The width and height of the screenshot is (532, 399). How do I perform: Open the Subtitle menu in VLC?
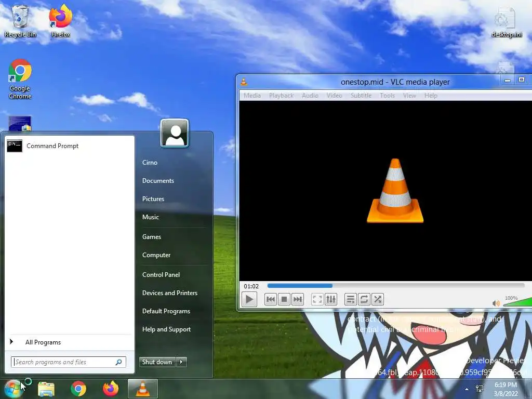(x=361, y=96)
